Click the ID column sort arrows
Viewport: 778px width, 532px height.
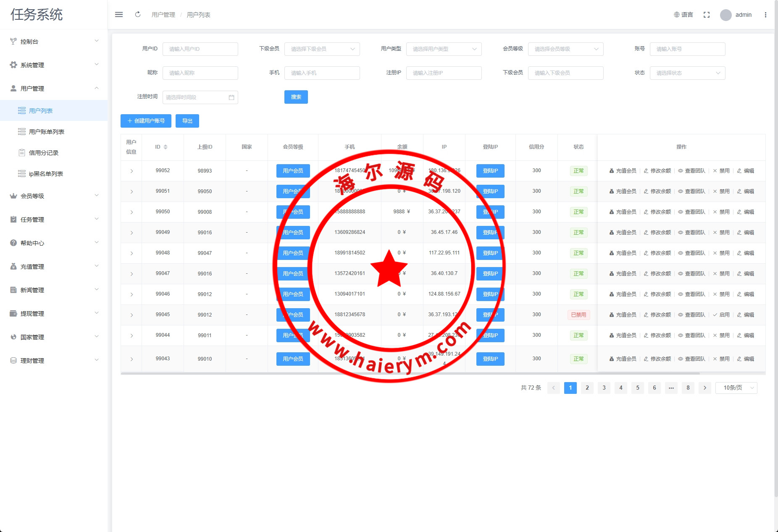click(x=166, y=147)
